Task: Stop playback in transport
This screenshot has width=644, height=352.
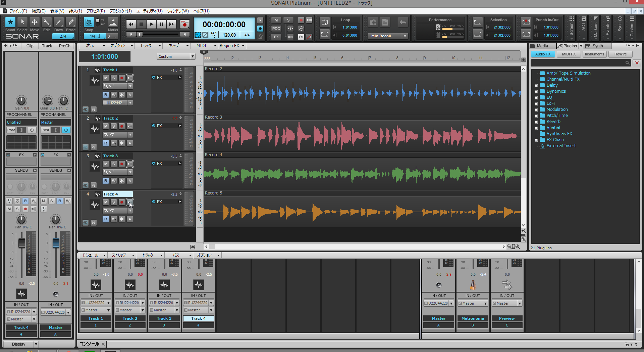Action: pyautogui.click(x=141, y=24)
